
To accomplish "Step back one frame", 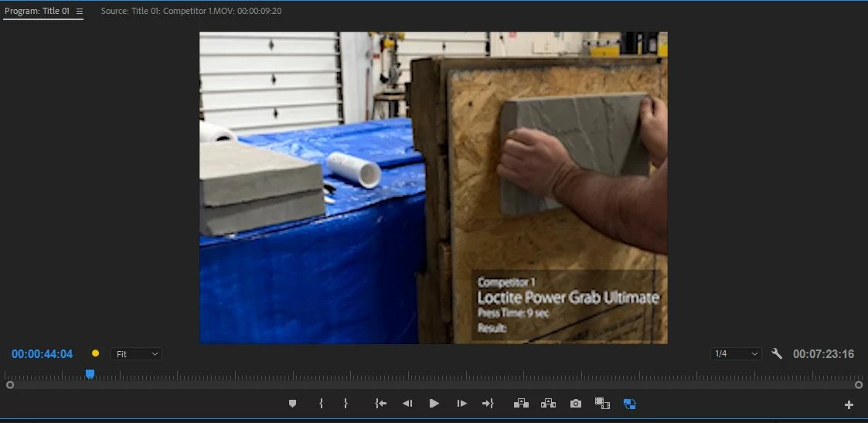I will 407,404.
